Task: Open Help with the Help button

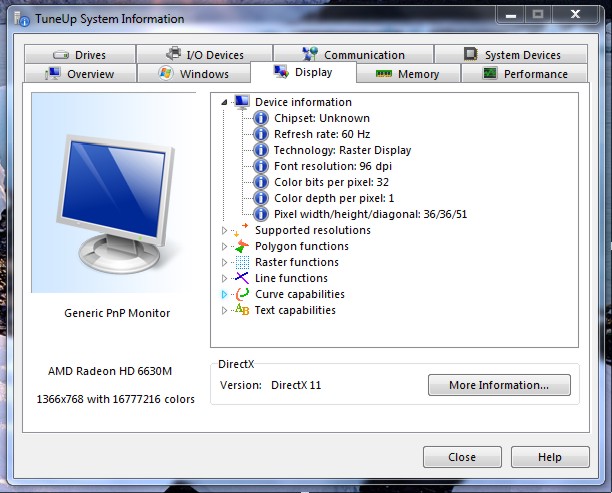Action: tap(550, 457)
